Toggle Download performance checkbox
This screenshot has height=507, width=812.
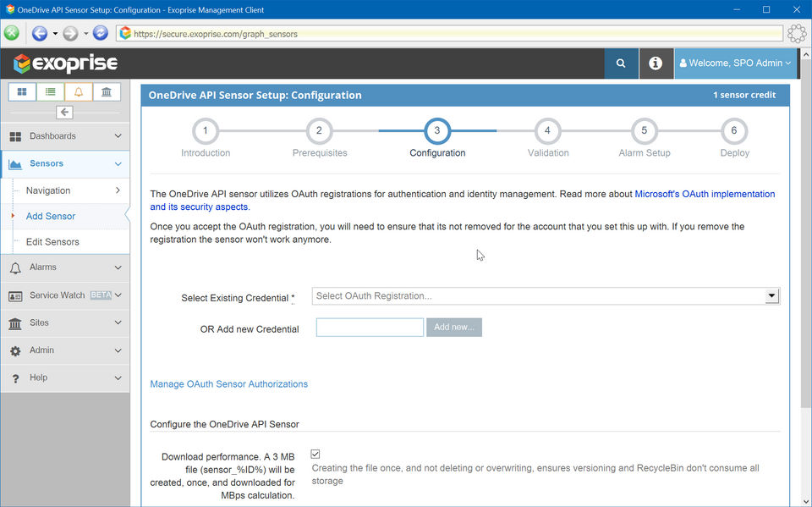coord(315,455)
